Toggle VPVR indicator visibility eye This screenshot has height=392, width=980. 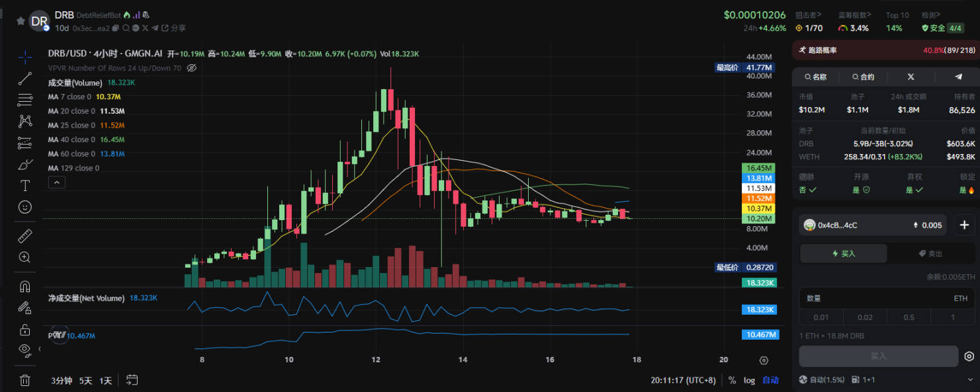tap(192, 68)
